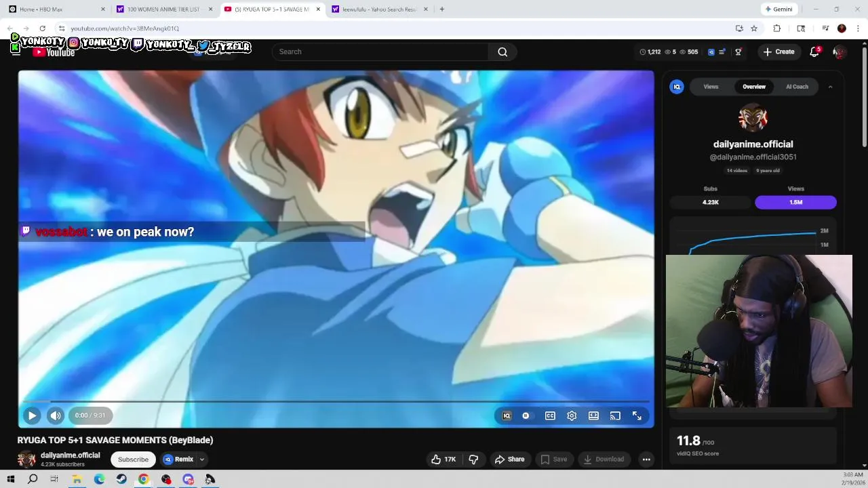Open the more actions three-dot menu

pos(646,460)
